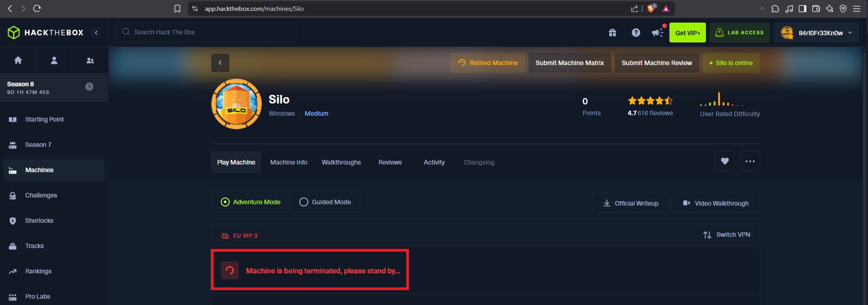Open three-dots more options menu
Viewport: 868px width, 305px height.
(750, 161)
